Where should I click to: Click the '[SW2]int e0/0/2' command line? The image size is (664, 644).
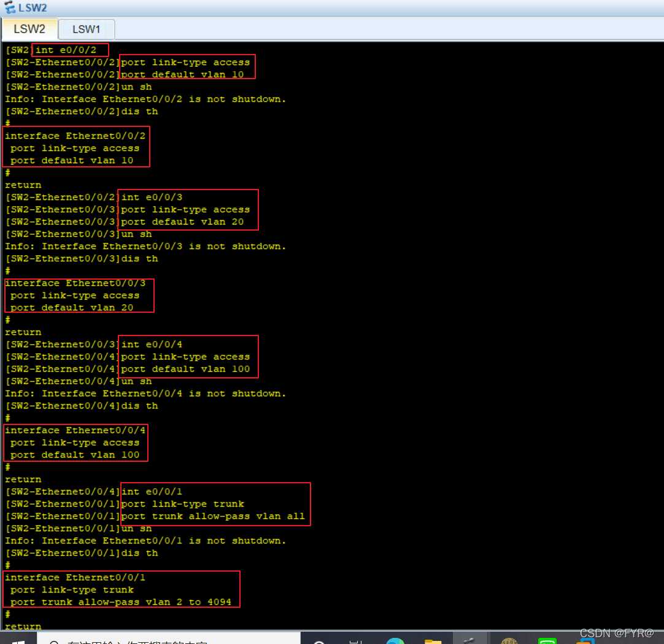51,50
